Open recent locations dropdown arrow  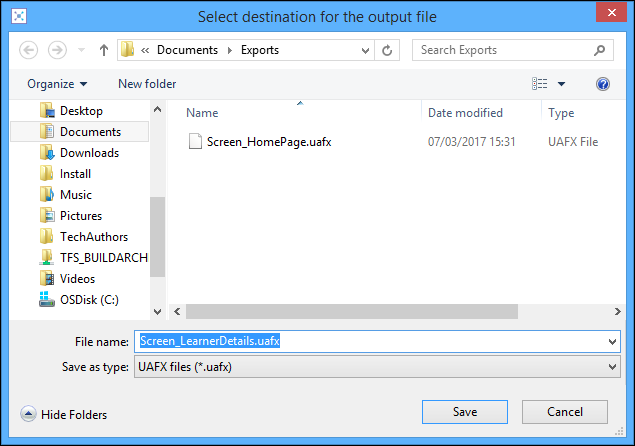point(81,50)
